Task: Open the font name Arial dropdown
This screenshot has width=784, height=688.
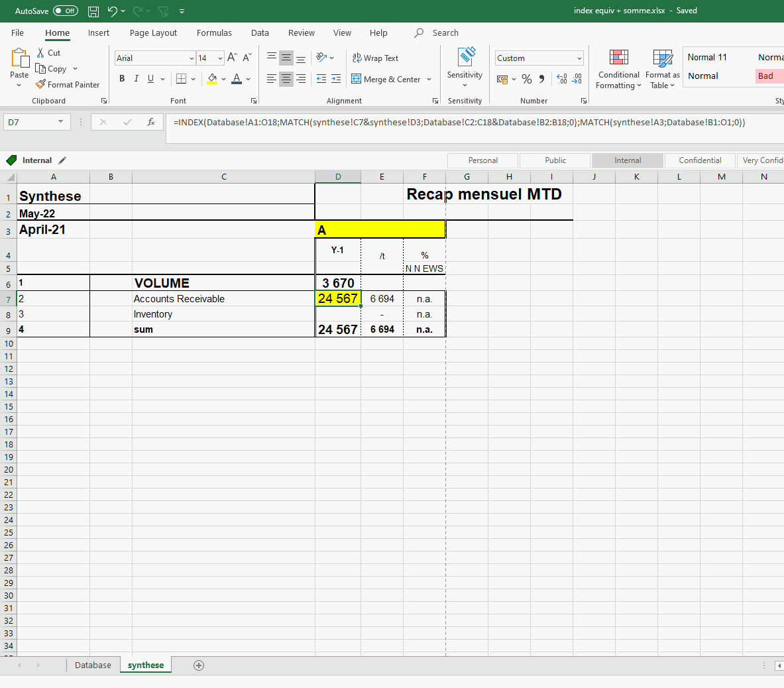Action: point(192,58)
